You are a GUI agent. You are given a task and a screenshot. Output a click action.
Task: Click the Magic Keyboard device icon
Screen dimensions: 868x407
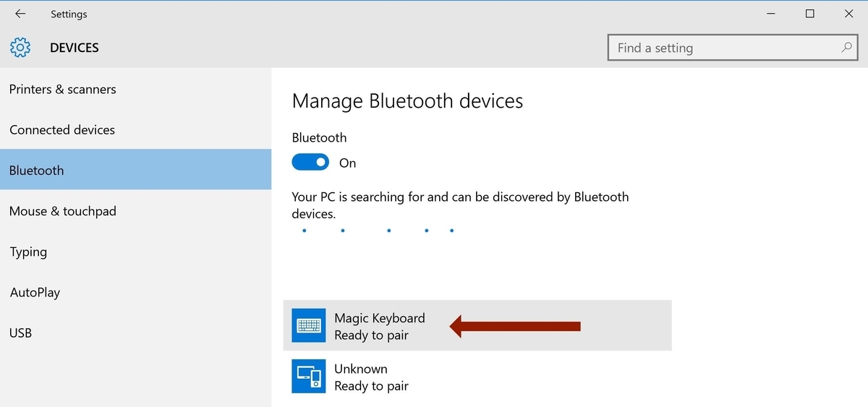click(309, 325)
